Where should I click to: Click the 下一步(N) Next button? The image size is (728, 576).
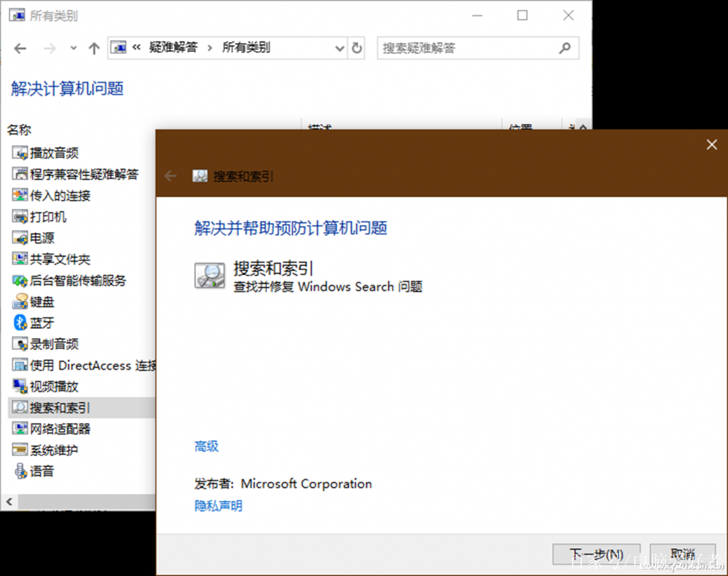596,555
